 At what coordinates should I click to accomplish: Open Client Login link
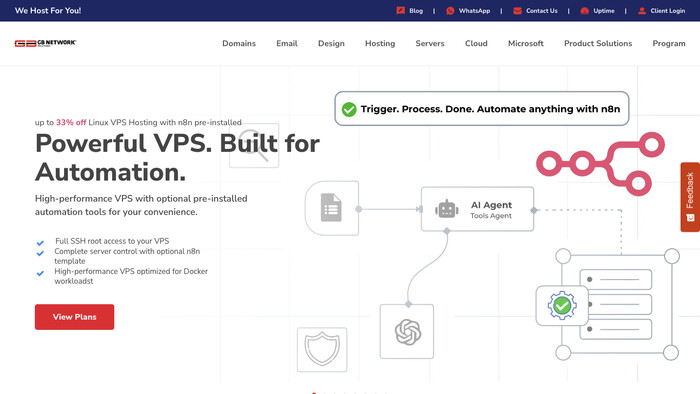click(x=667, y=11)
